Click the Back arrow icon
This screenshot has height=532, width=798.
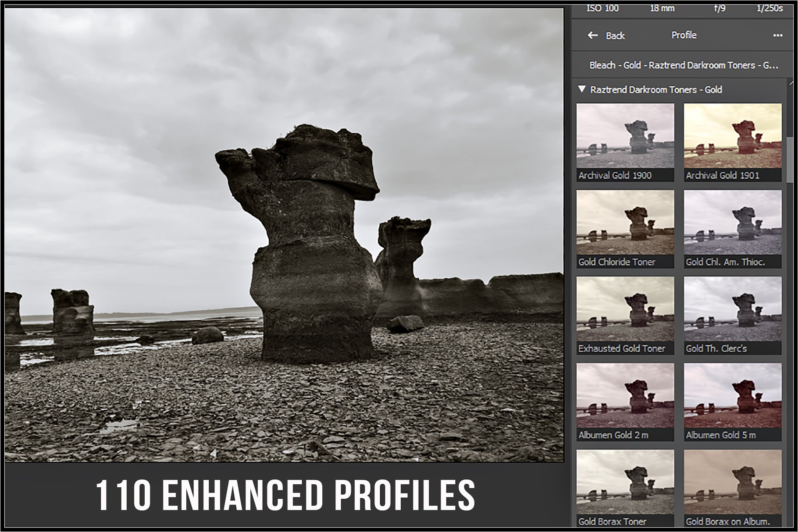point(592,35)
